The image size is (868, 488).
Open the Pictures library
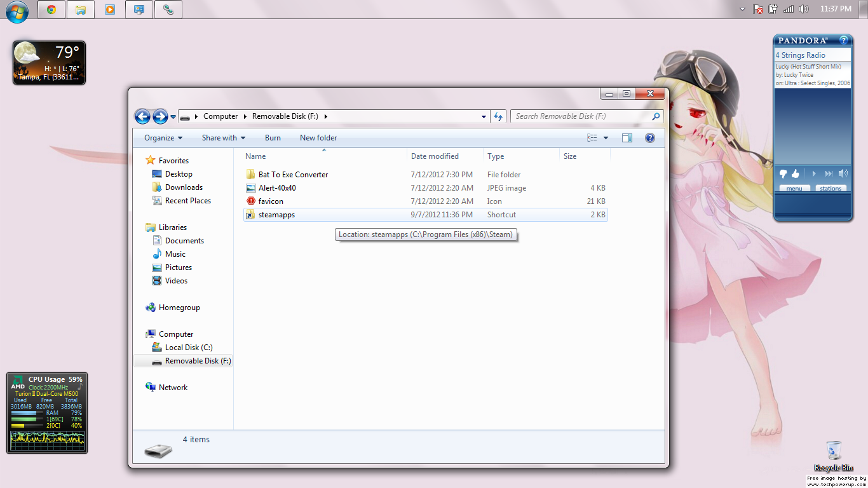pyautogui.click(x=179, y=268)
